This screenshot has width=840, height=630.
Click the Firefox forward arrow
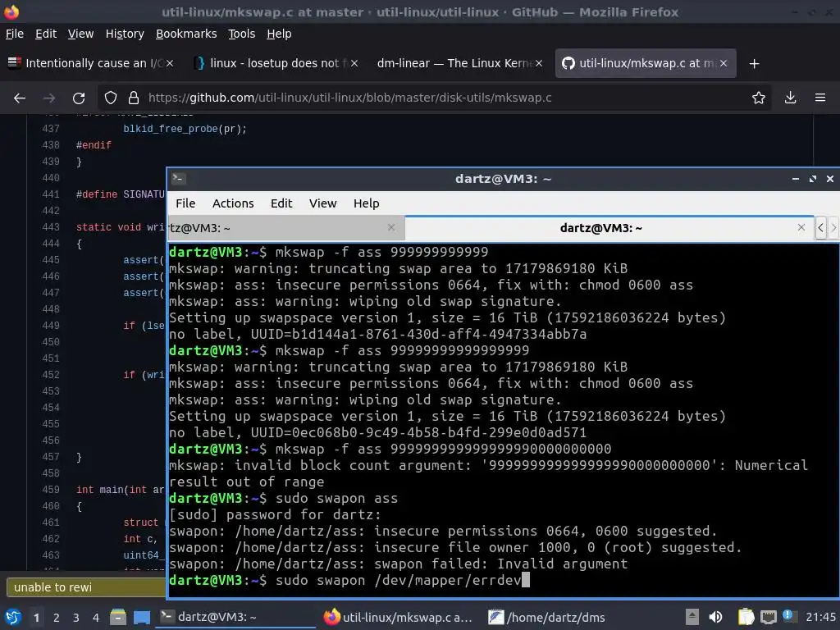(x=49, y=98)
